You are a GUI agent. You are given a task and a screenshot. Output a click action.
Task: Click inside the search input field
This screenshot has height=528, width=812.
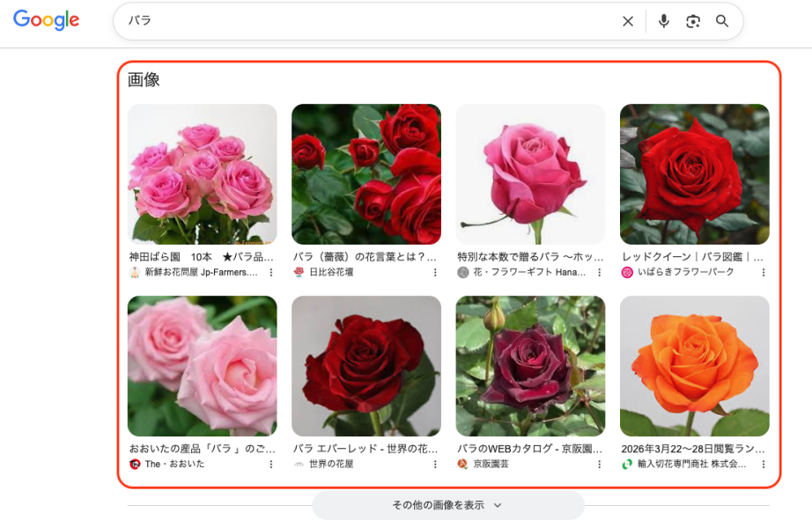click(x=352, y=20)
